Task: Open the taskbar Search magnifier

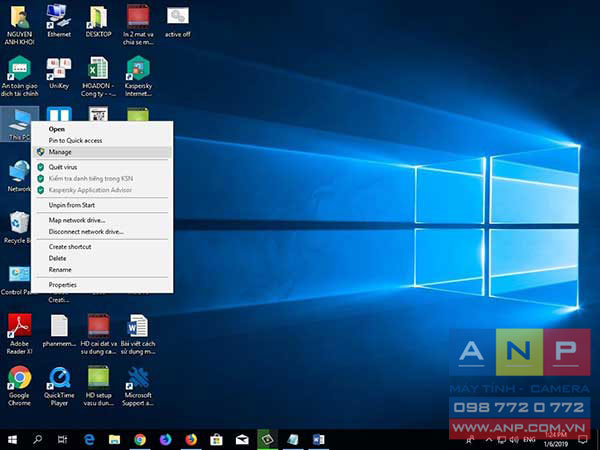Action: 38,439
